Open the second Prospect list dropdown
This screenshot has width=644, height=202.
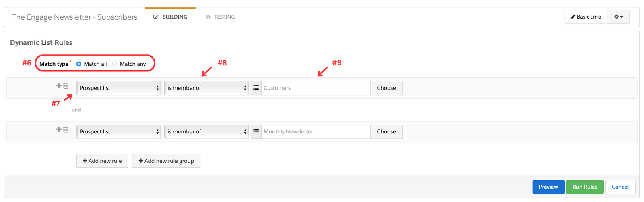click(x=119, y=131)
